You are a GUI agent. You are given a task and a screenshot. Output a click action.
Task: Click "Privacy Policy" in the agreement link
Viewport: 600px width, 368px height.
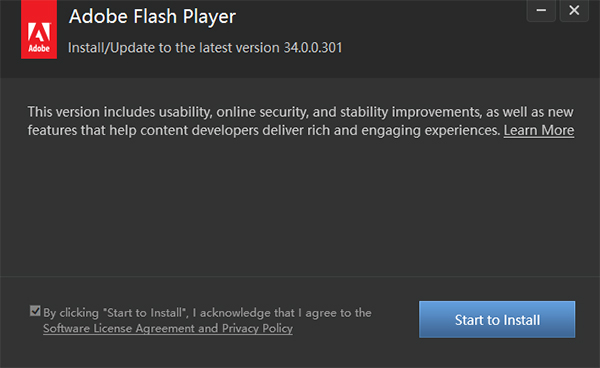tap(258, 328)
